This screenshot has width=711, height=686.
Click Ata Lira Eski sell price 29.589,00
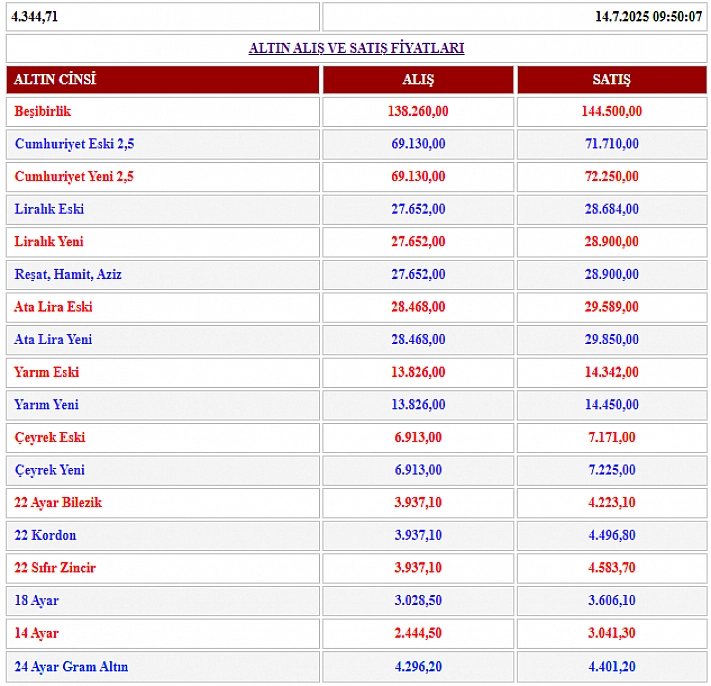[611, 307]
